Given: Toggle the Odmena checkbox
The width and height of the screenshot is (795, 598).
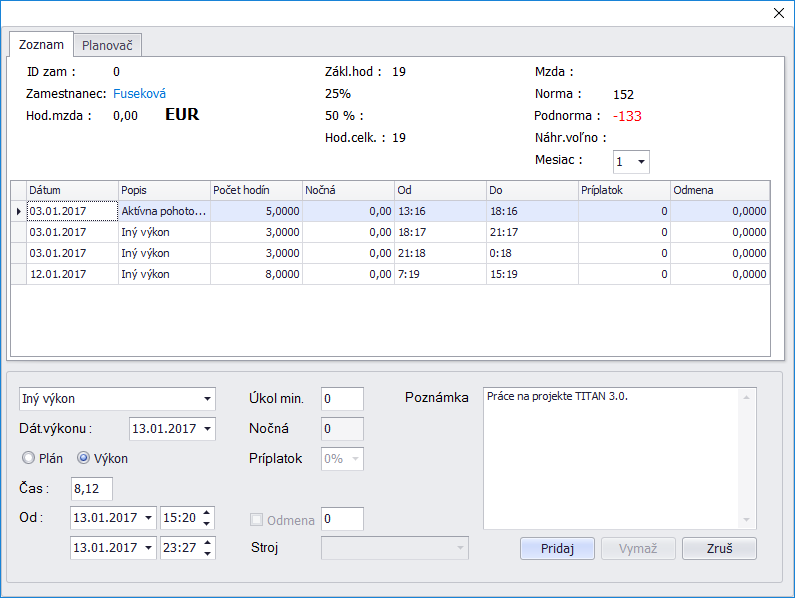Looking at the screenshot, I should pos(257,520).
